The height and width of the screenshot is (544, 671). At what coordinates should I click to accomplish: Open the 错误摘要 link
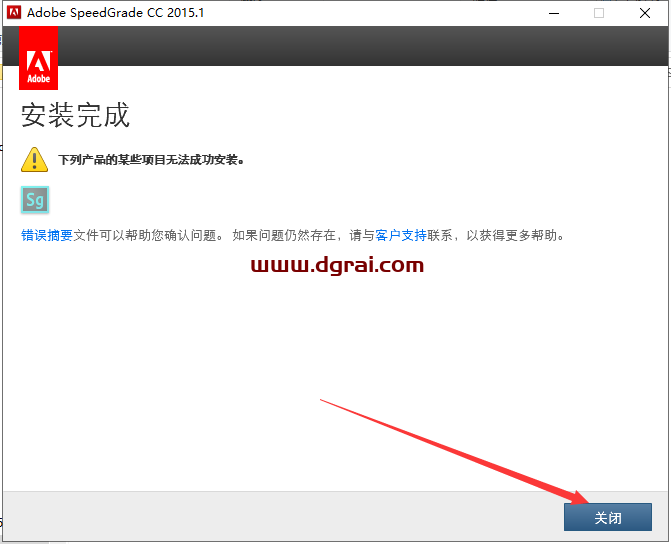click(x=47, y=235)
